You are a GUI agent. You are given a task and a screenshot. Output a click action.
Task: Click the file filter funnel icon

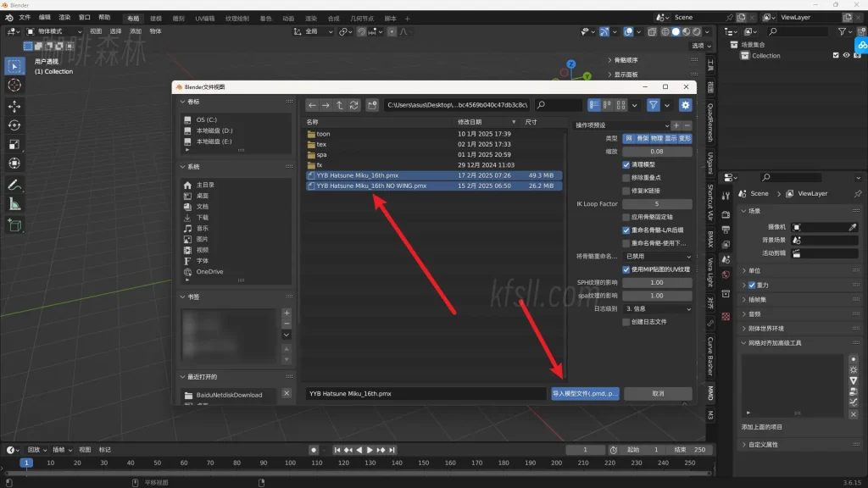click(x=654, y=105)
